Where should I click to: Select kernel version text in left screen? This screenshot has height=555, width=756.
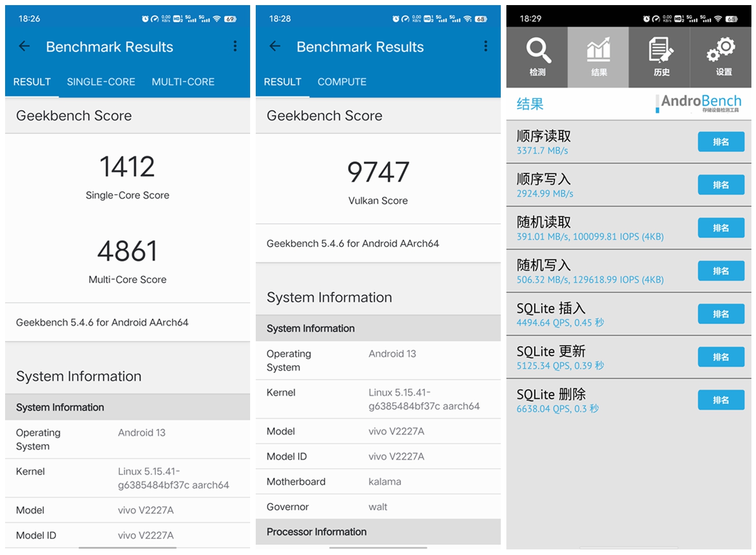tap(174, 478)
